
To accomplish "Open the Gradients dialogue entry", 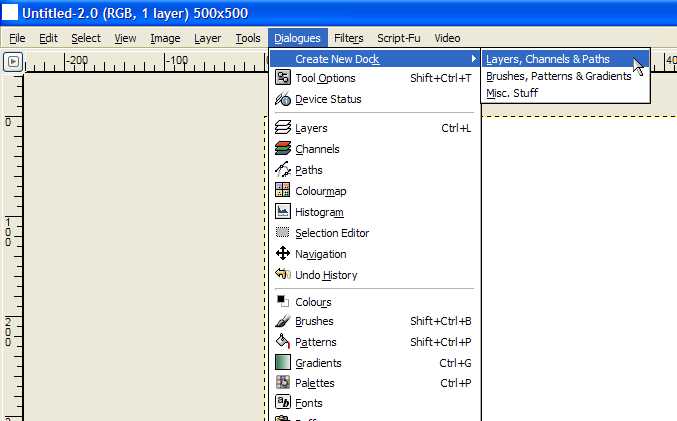I will pyautogui.click(x=375, y=363).
